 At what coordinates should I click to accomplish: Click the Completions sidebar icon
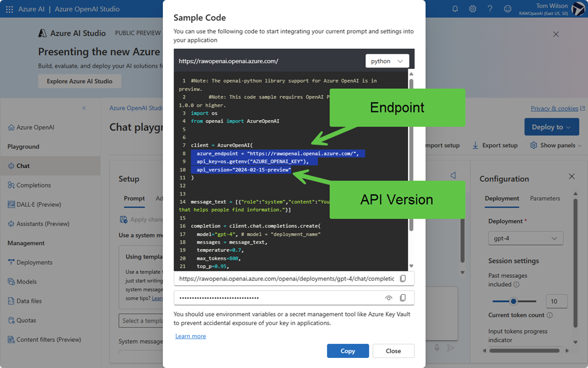click(x=11, y=185)
